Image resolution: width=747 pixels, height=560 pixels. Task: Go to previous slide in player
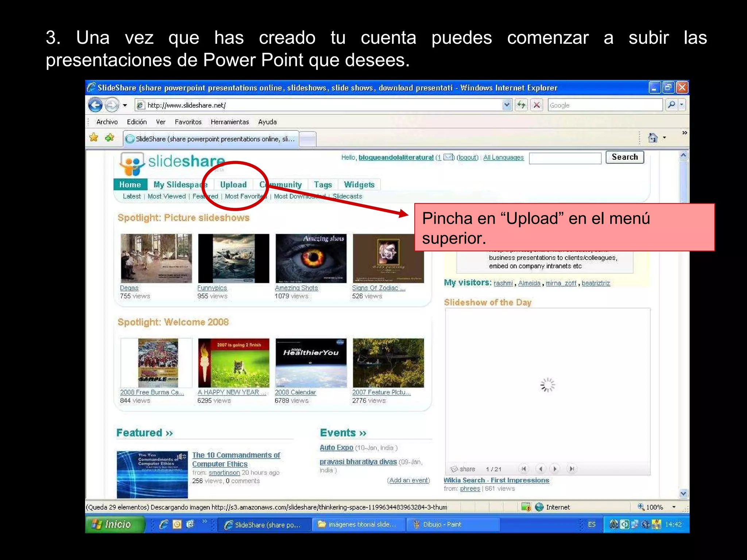click(x=541, y=469)
